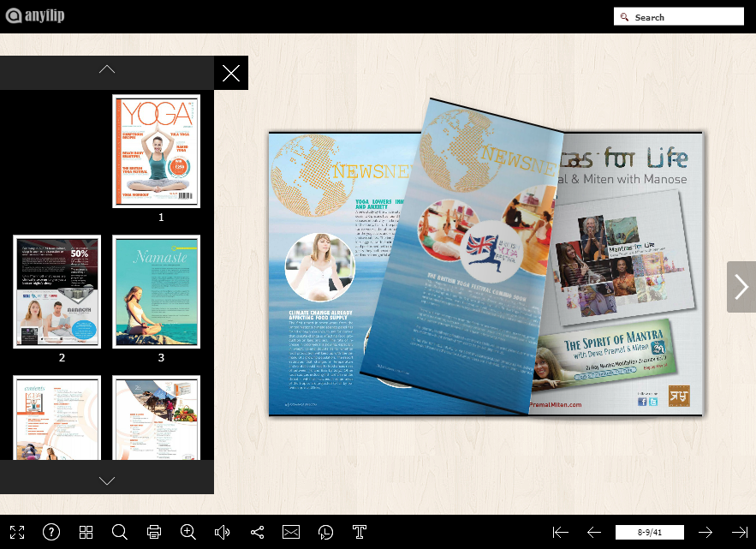
Task: Move thumbnails up with the top chevron
Action: tap(106, 69)
